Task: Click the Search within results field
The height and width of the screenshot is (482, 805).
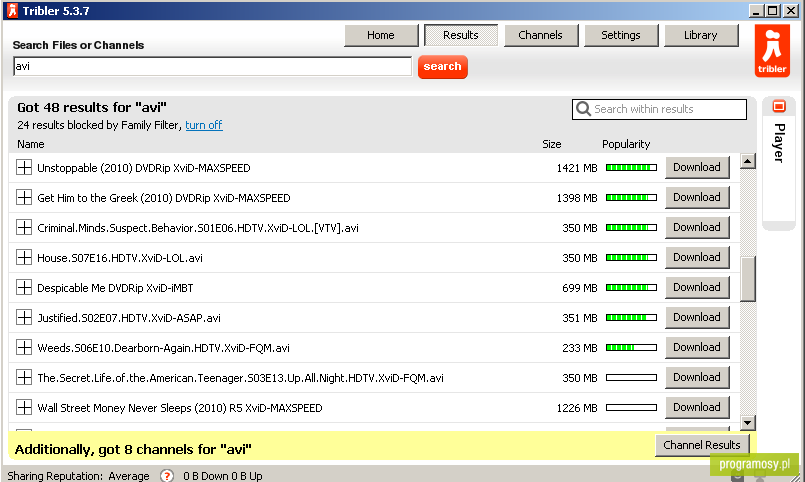Action: [x=660, y=109]
